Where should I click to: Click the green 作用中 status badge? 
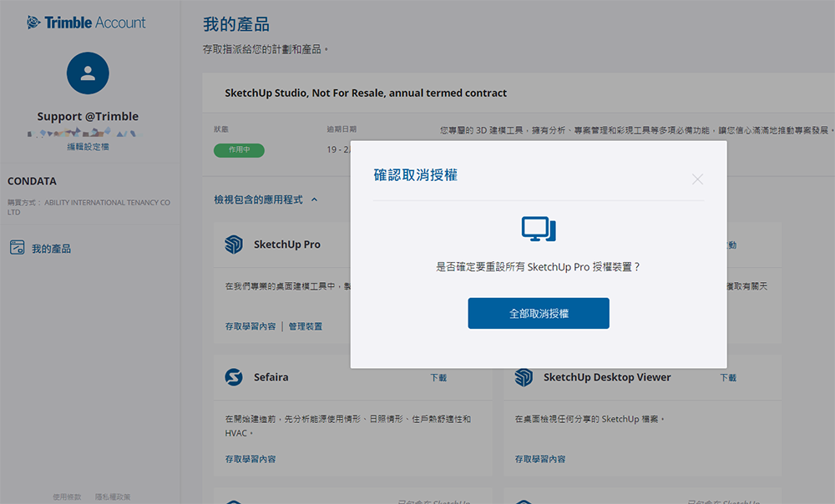(x=238, y=150)
